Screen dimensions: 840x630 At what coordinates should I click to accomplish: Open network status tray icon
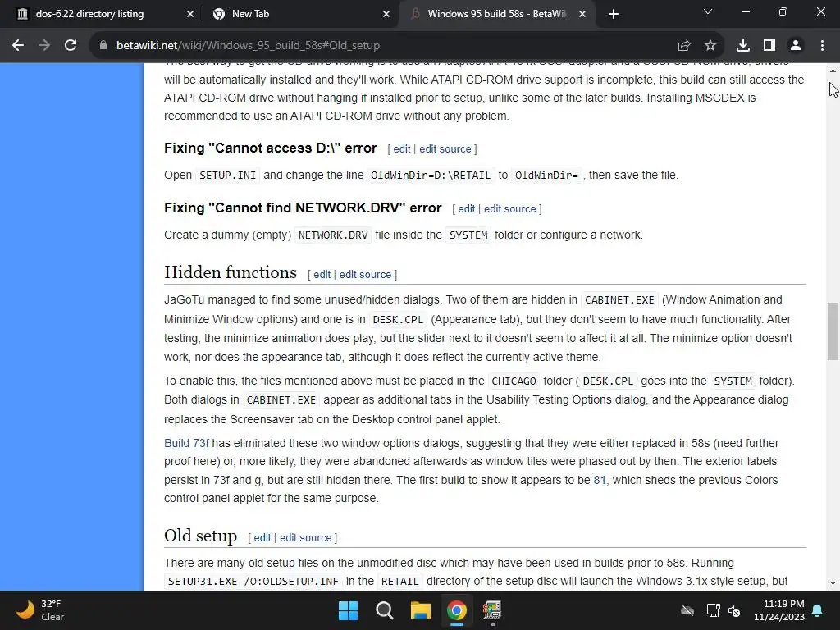[713, 610]
